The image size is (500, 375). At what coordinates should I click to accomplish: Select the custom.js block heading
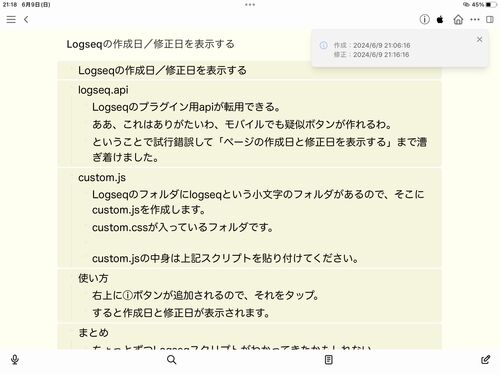[102, 178]
